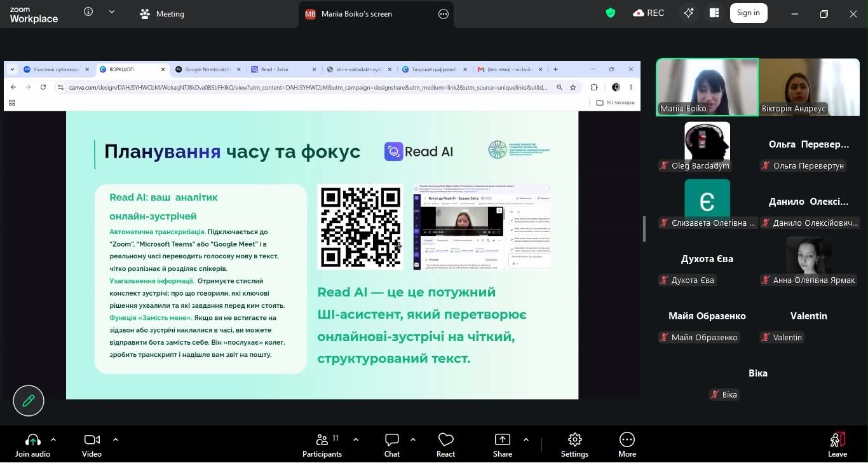Select Вікторія Андреус video tile

809,87
